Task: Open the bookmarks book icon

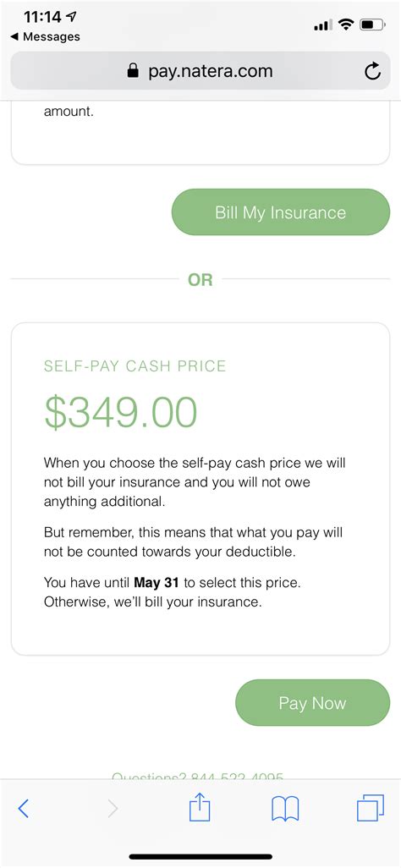Action: (285, 809)
